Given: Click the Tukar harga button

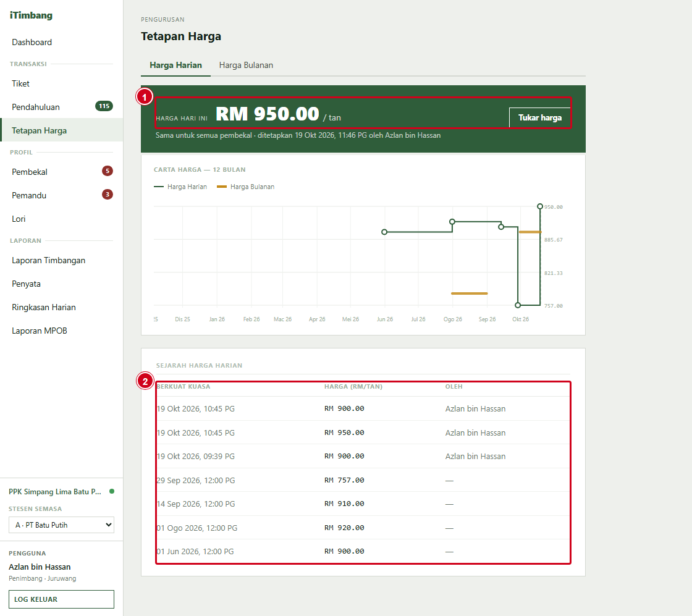Looking at the screenshot, I should click(x=540, y=118).
